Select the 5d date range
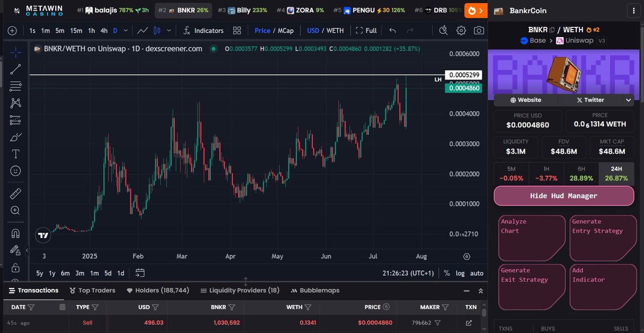Image resolution: width=644 pixels, height=333 pixels. click(108, 273)
